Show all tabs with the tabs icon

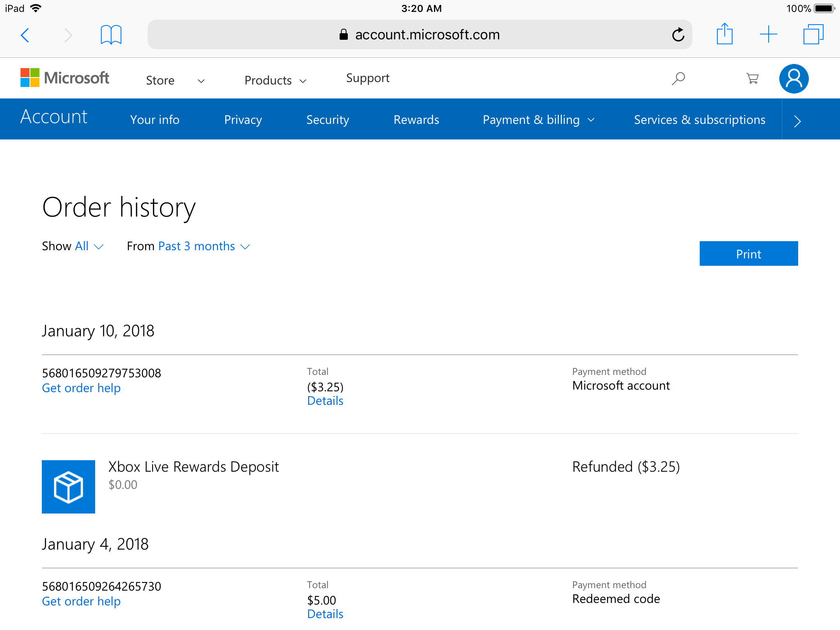813,34
